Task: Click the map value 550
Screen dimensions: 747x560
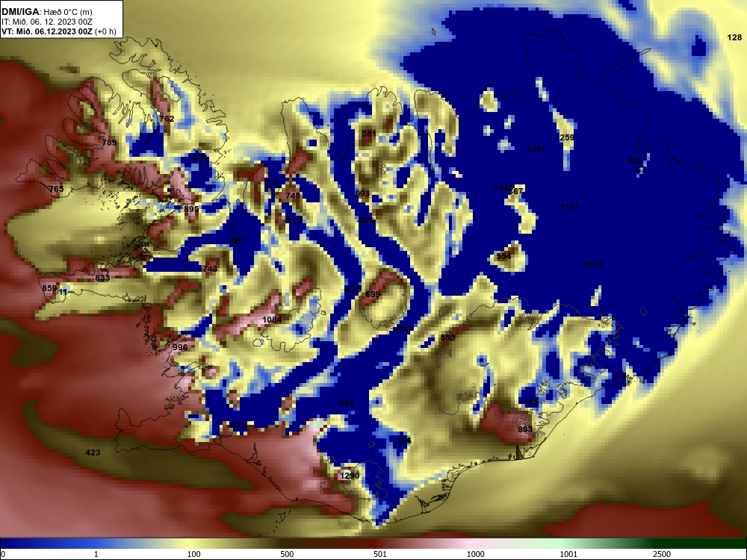Action: pos(447,337)
